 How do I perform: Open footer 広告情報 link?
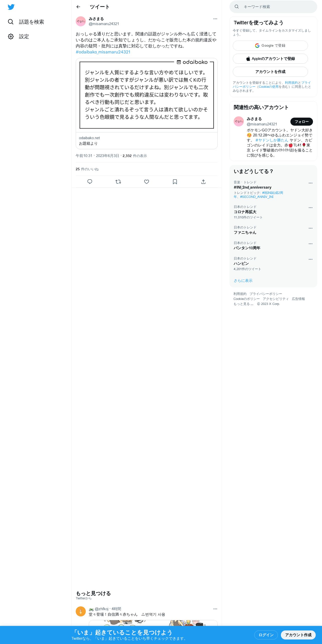(298, 299)
